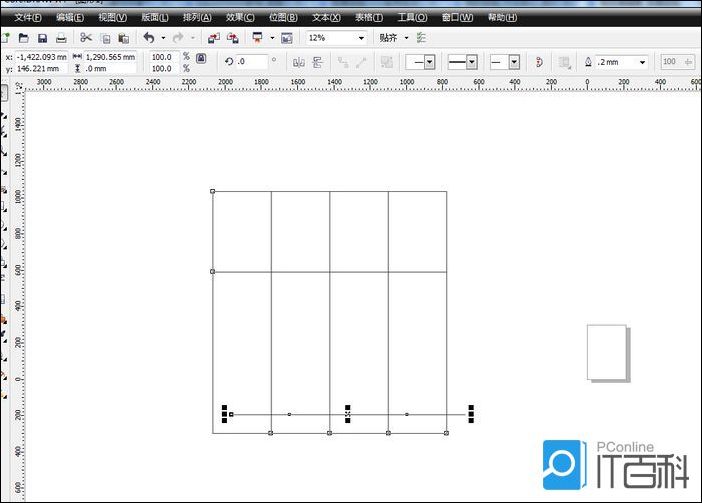Viewport: 702px width, 503px height.
Task: Open the 视图(V) menu
Action: (112, 17)
